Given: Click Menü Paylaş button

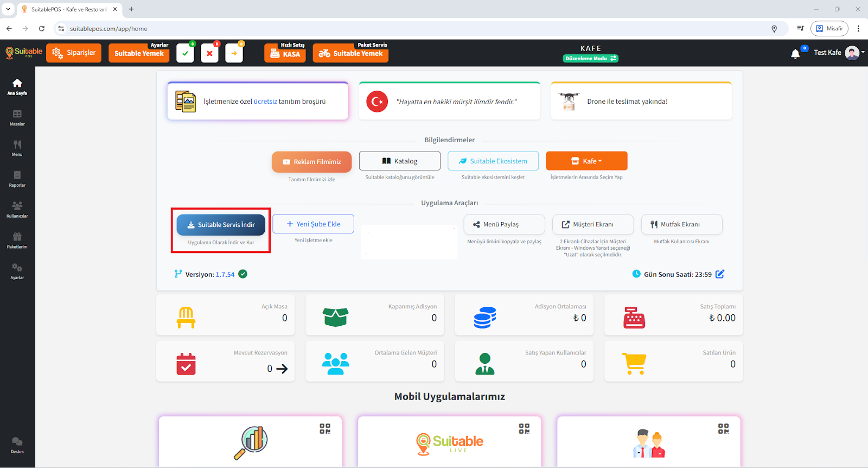Looking at the screenshot, I should point(504,224).
